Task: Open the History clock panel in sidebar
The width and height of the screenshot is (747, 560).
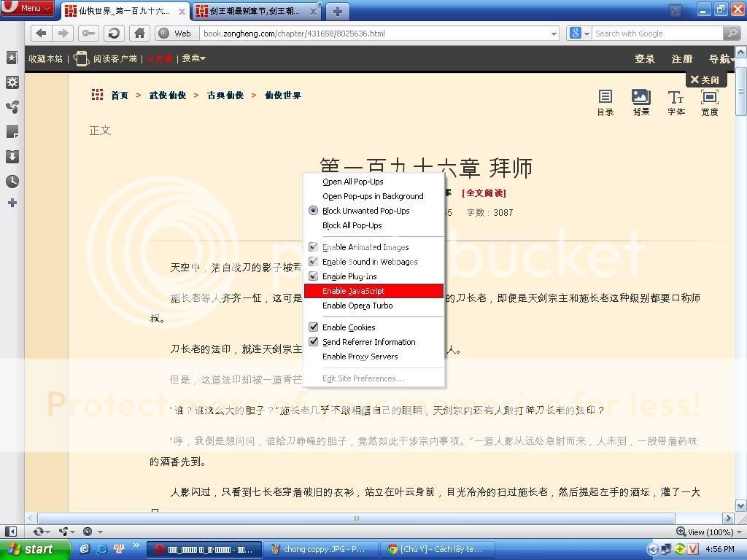Action: pyautogui.click(x=12, y=182)
